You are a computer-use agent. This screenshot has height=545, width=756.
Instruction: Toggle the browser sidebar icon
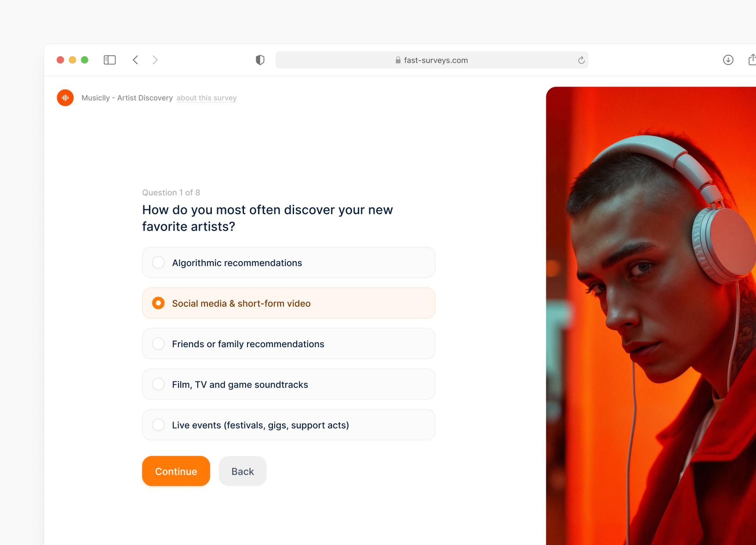tap(109, 60)
